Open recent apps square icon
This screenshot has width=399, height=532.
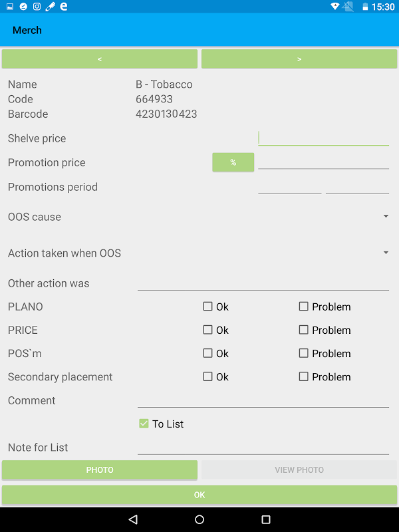click(x=266, y=519)
